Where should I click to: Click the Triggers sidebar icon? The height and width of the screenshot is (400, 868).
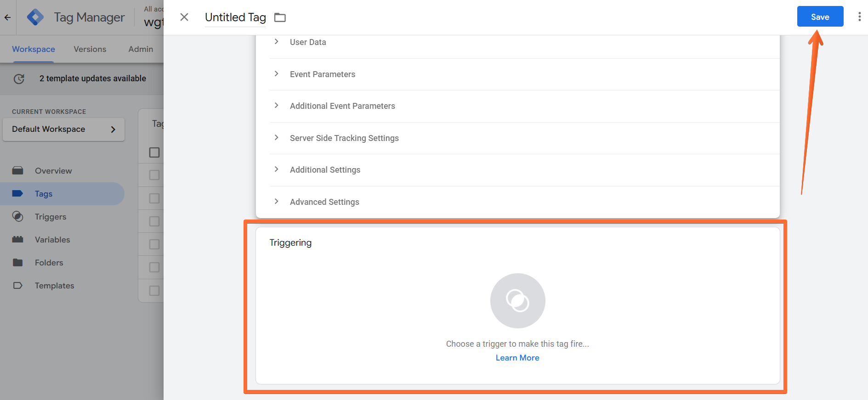[18, 217]
